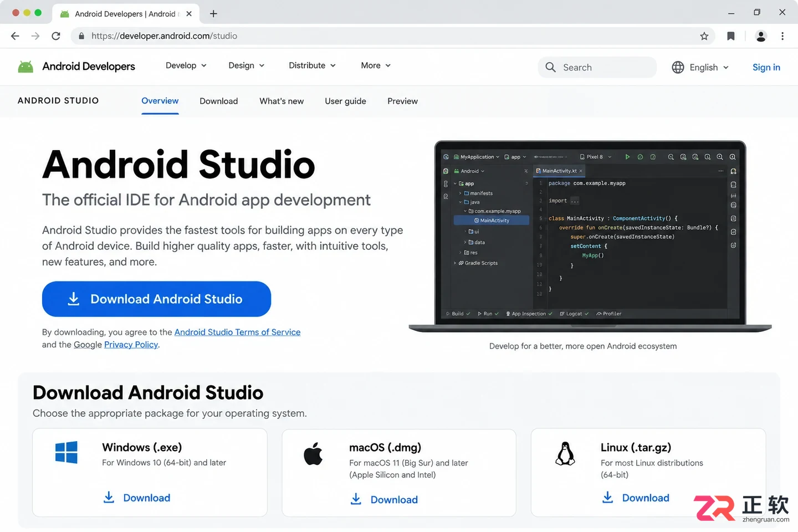Expand the More menu
Viewport: 798px width, 532px height.
[x=376, y=65]
